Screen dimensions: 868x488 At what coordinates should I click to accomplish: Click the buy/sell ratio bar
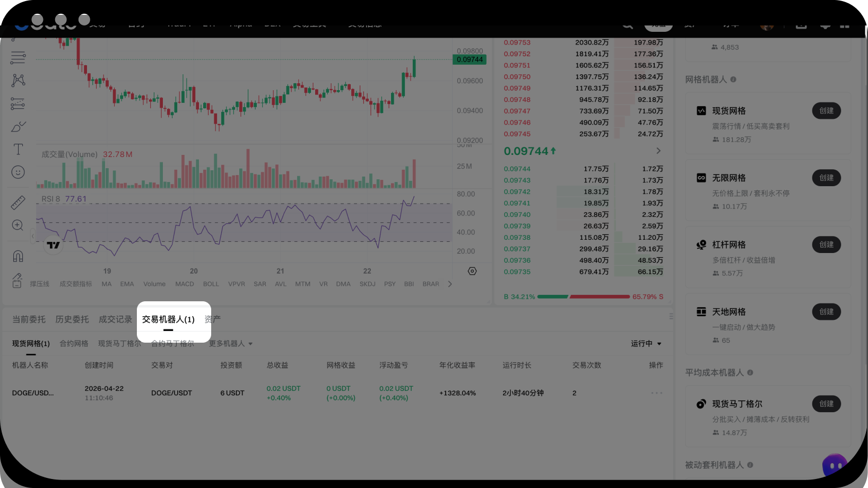pos(583,297)
